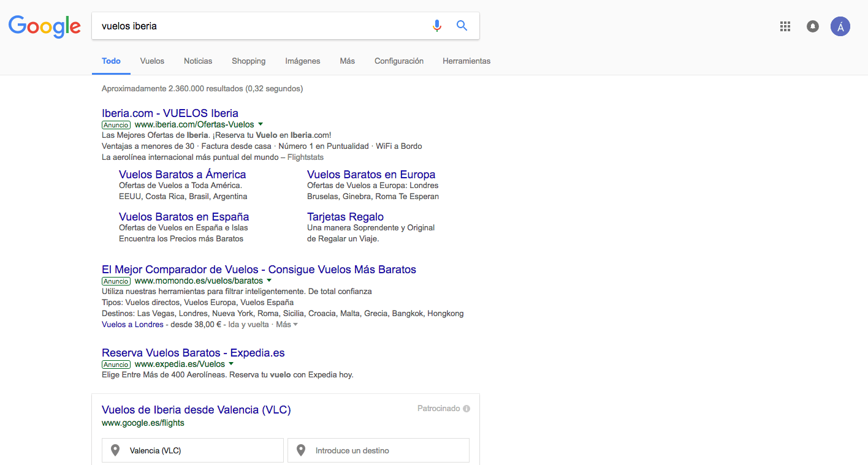Screen dimensions: 868x465
Task: Click the Valencia origin location pin icon
Action: 115,450
